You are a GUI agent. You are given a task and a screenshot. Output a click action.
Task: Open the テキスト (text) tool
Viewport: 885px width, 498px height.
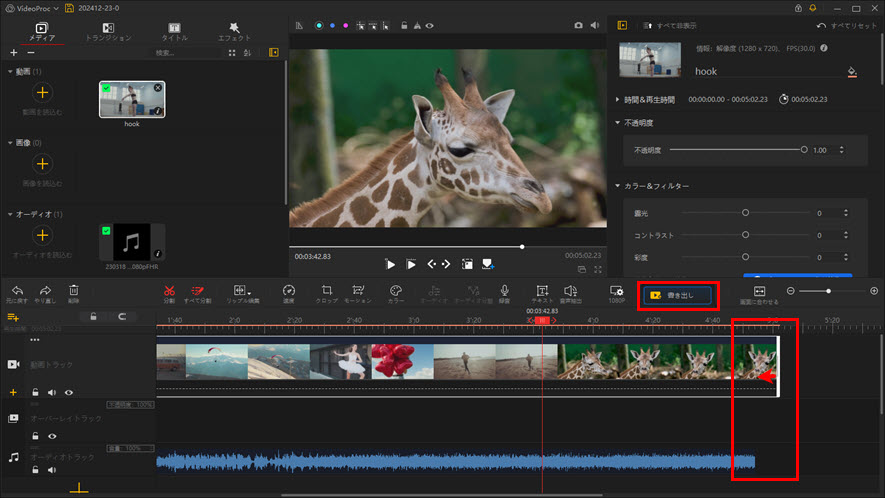[542, 290]
